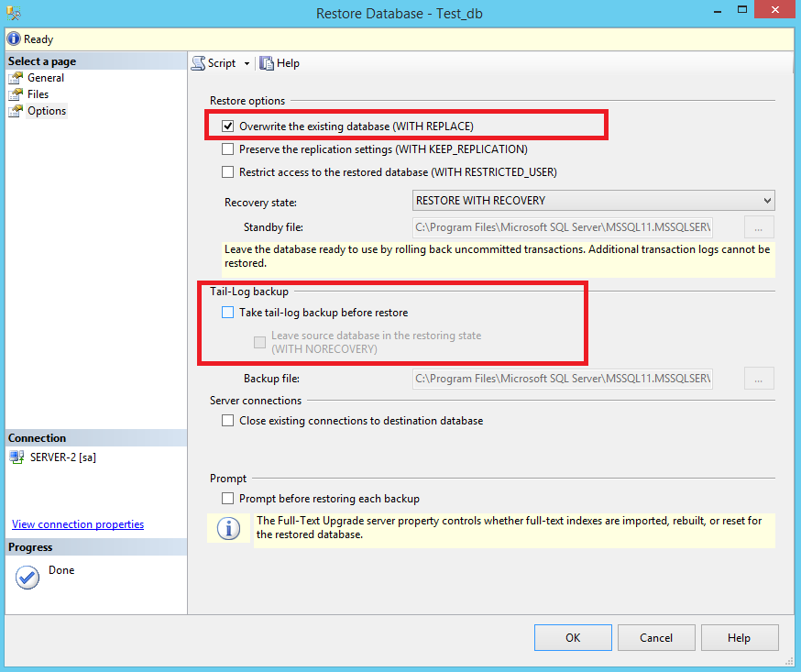Click the Restore Database window icon
801x672 pixels.
click(14, 14)
